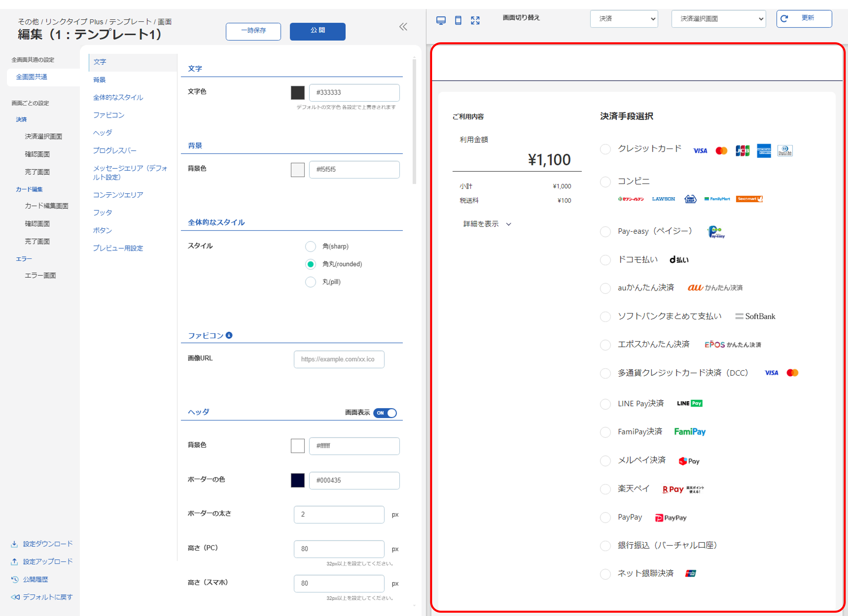Select クレジットカード payment radio button

click(605, 149)
